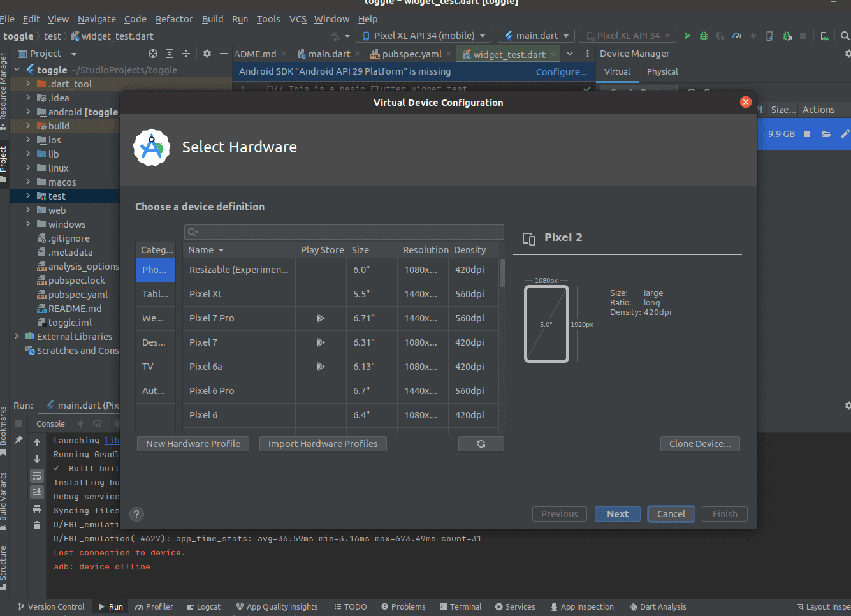Click the Configure link for missing SDK

[562, 72]
